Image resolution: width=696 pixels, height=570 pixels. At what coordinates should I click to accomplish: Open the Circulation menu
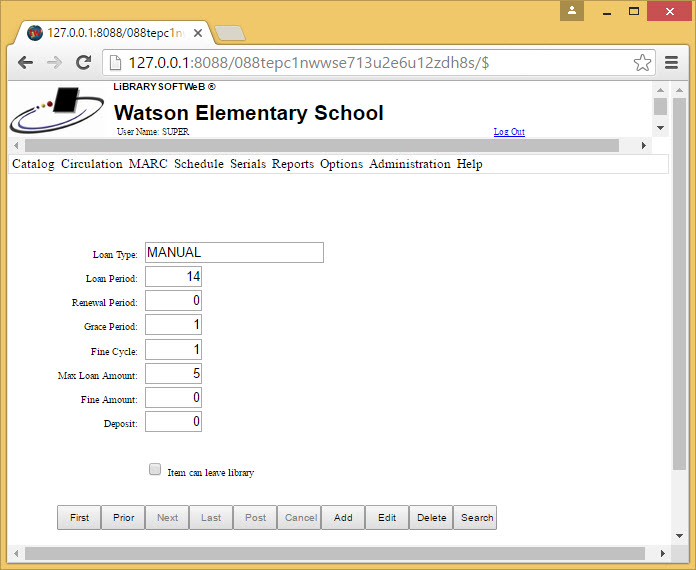coord(91,164)
